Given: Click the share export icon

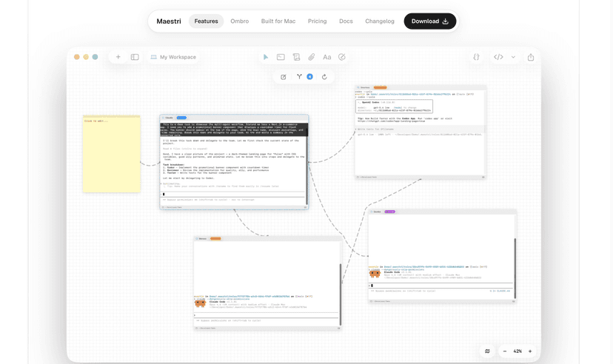Looking at the screenshot, I should pos(531,58).
